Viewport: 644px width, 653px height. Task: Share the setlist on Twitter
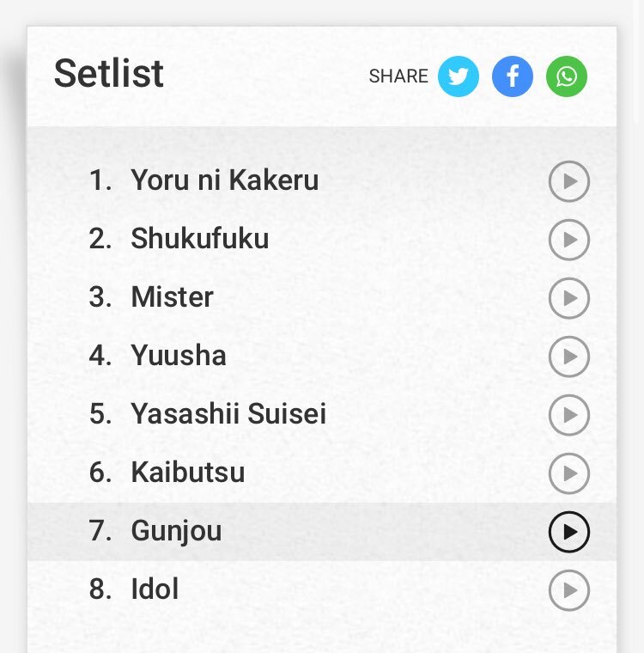pyautogui.click(x=459, y=76)
